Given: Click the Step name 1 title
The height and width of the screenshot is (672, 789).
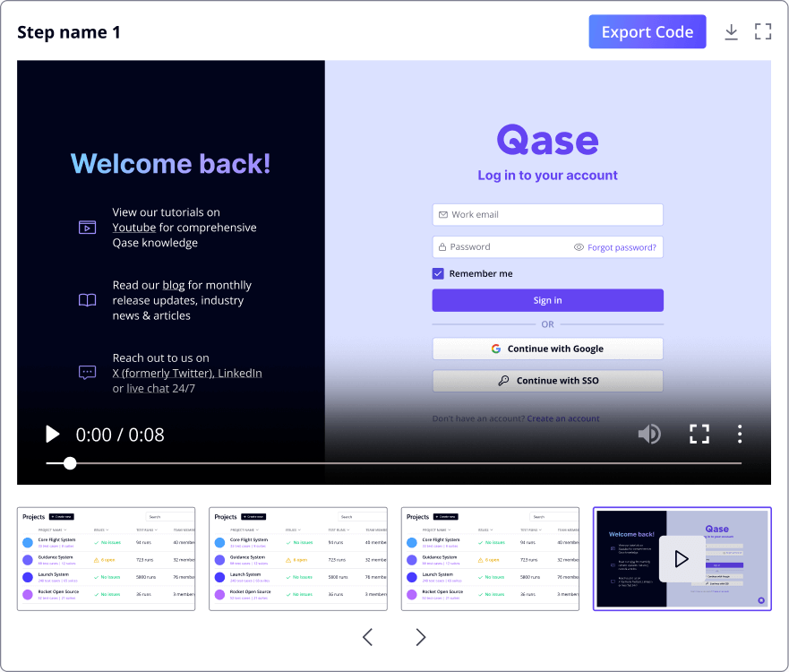Looking at the screenshot, I should point(69,32).
